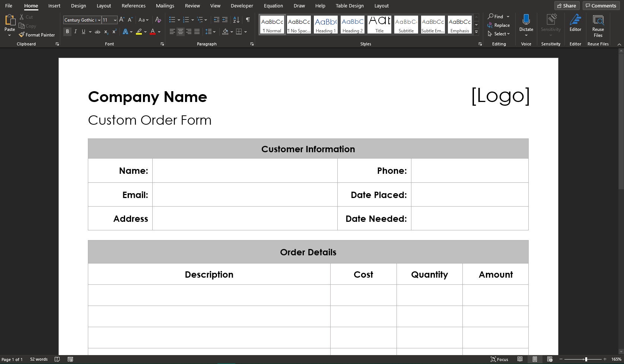This screenshot has height=364, width=624.
Task: Click the proofing spell-check status icon
Action: point(57,359)
